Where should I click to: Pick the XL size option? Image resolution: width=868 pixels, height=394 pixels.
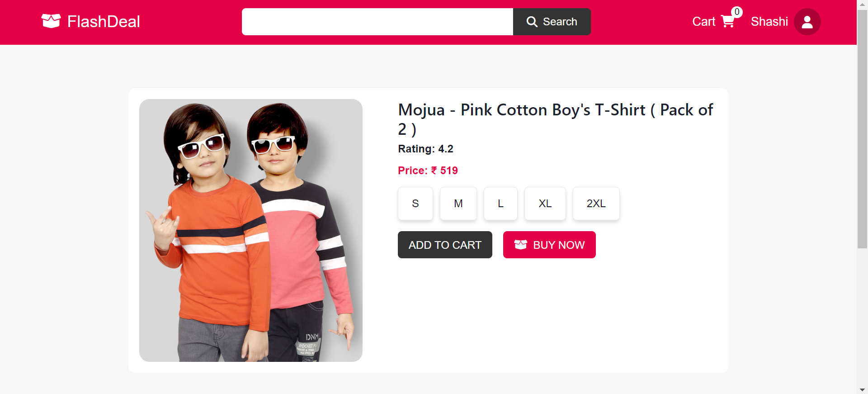pyautogui.click(x=545, y=204)
